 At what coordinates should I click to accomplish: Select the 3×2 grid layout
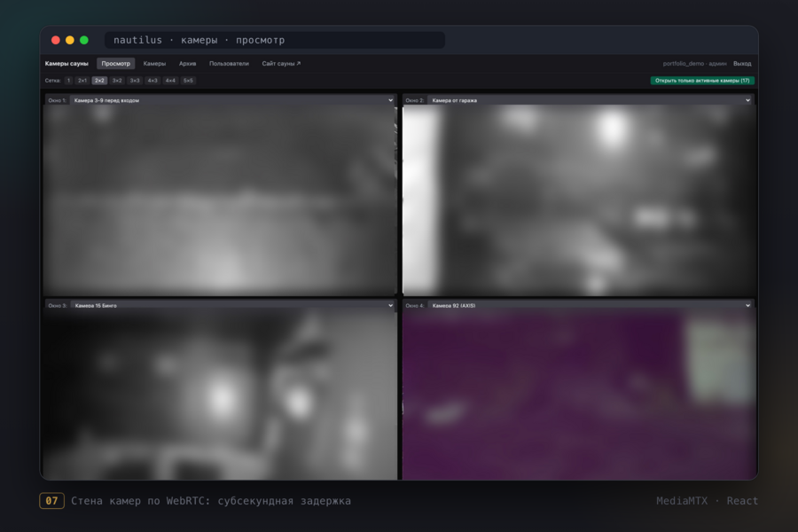pyautogui.click(x=117, y=81)
